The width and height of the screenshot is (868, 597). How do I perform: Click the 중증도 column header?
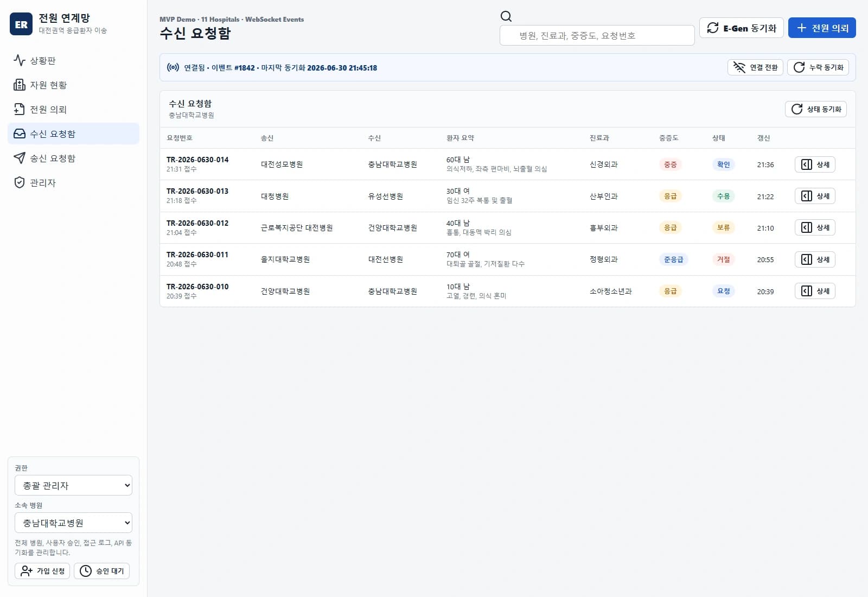669,138
